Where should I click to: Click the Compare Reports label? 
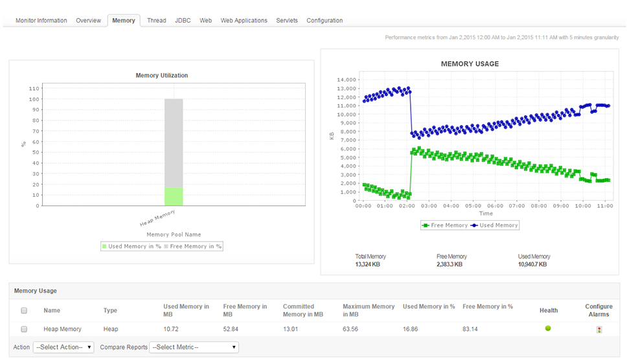124,347
